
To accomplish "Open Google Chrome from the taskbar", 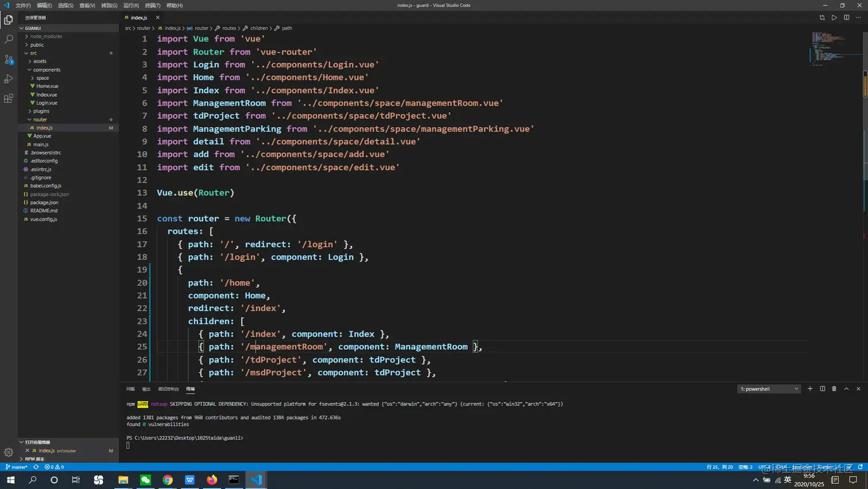I will point(168,480).
